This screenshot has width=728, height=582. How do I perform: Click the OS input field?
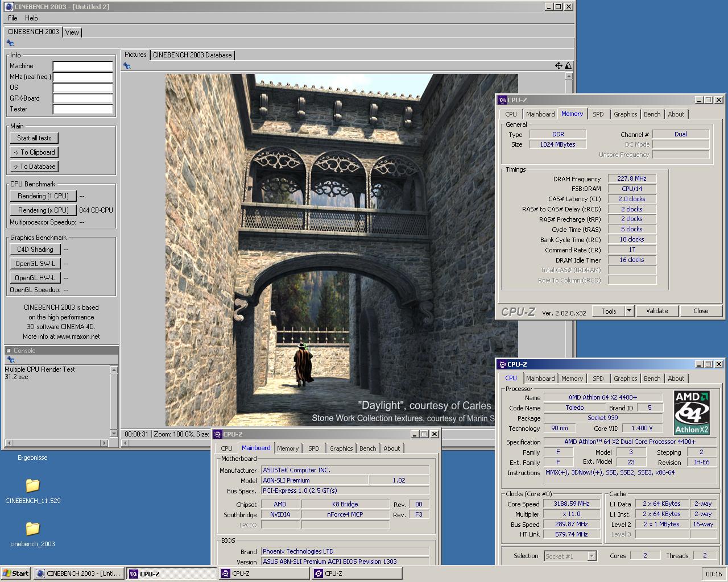(x=82, y=88)
